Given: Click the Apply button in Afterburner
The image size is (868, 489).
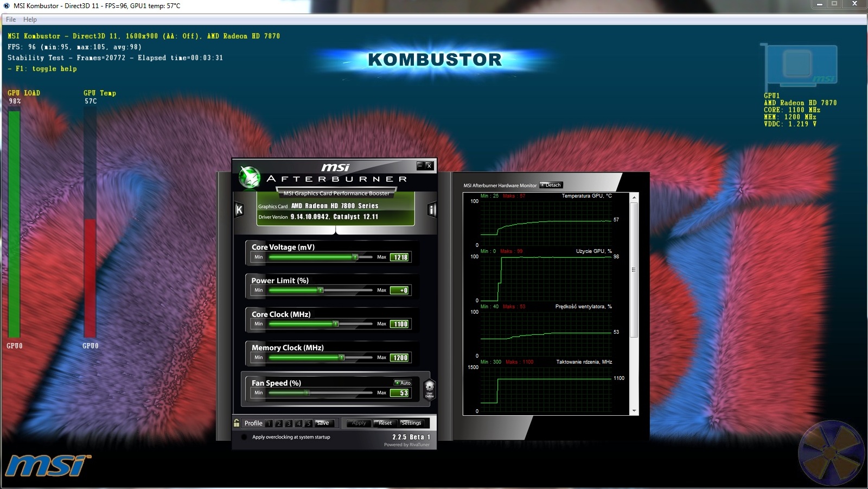Looking at the screenshot, I should pos(359,423).
